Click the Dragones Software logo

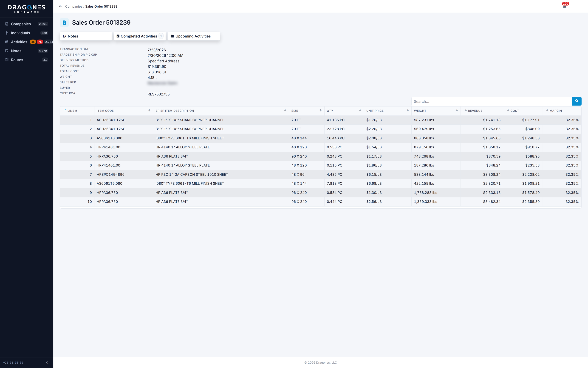26,9
